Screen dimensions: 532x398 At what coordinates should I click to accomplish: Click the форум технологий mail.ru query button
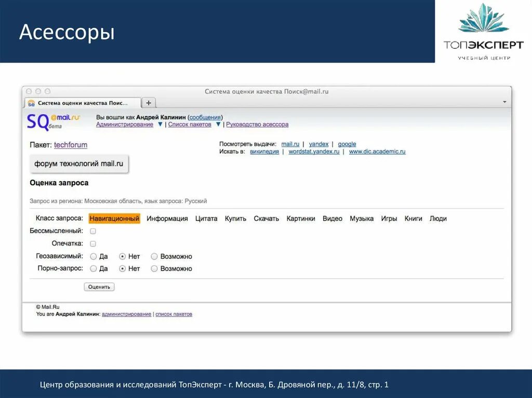tap(79, 164)
